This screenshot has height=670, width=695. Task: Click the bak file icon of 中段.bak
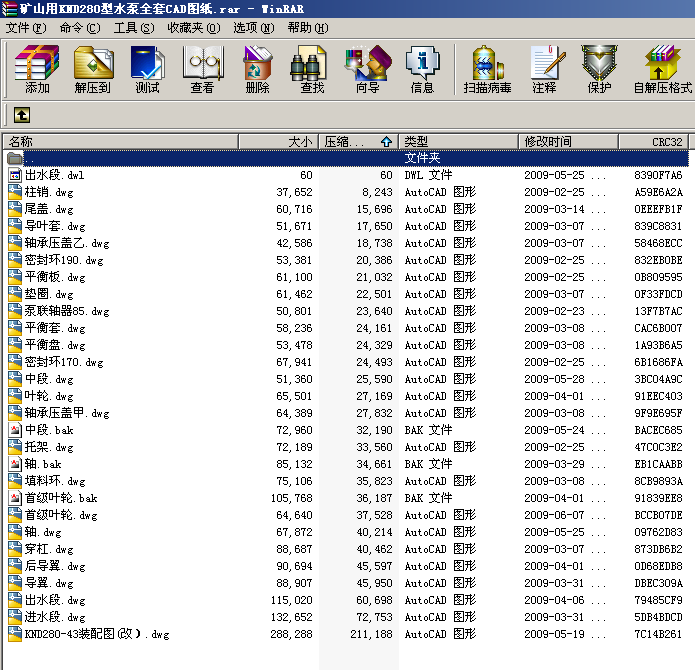15,430
